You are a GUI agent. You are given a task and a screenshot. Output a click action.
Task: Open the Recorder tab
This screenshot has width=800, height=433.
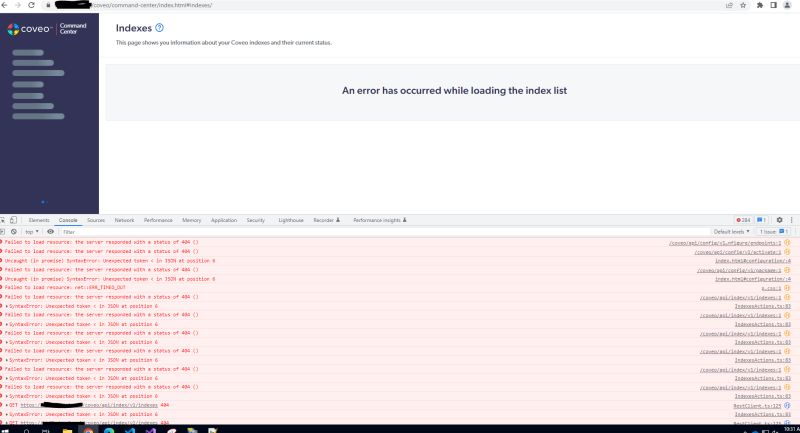tap(326, 220)
